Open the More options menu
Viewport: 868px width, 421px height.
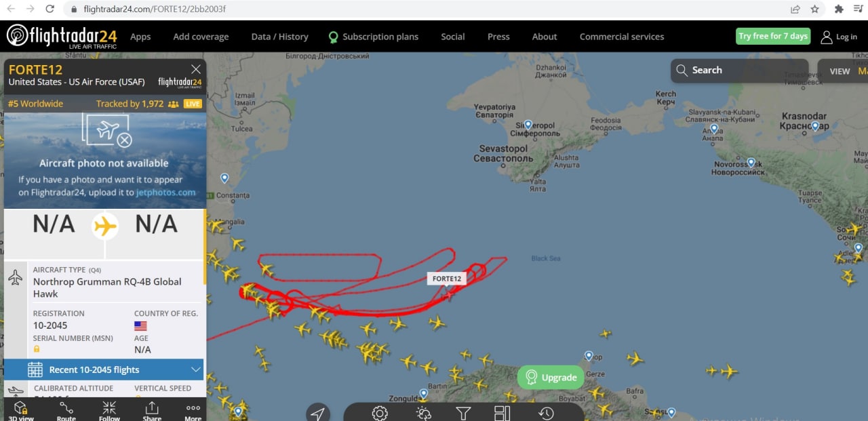[193, 409]
